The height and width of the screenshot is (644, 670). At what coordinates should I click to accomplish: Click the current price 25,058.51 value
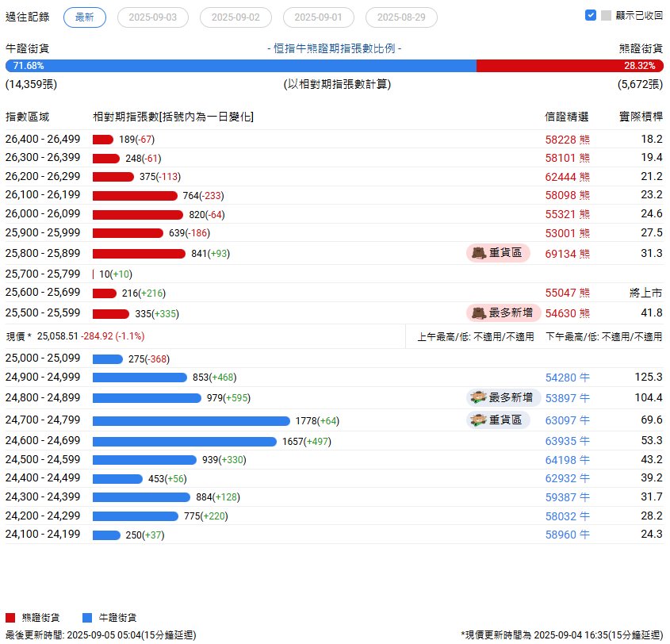point(58,336)
